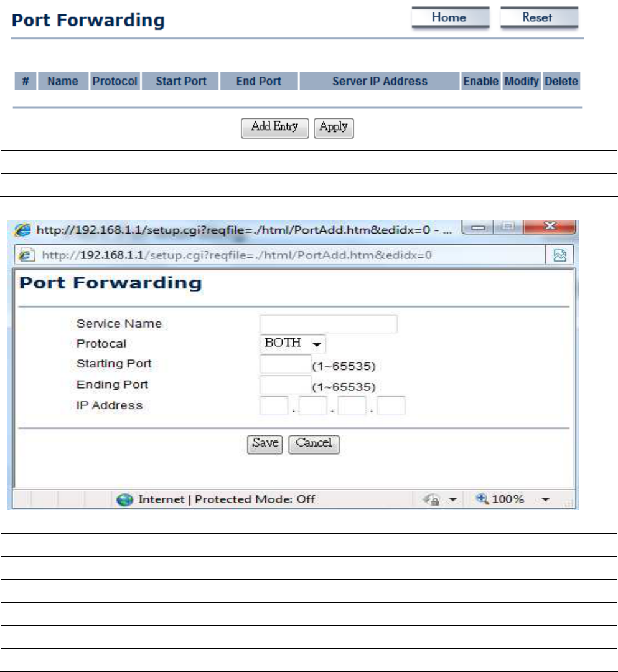
Task: Focus the Service Name field
Action: tap(328, 324)
